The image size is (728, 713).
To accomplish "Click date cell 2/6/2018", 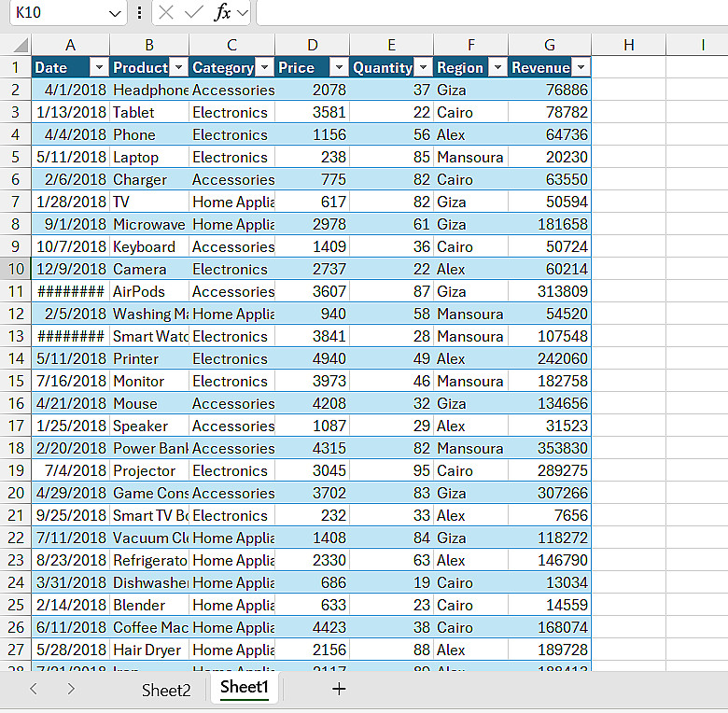I will pos(71,179).
